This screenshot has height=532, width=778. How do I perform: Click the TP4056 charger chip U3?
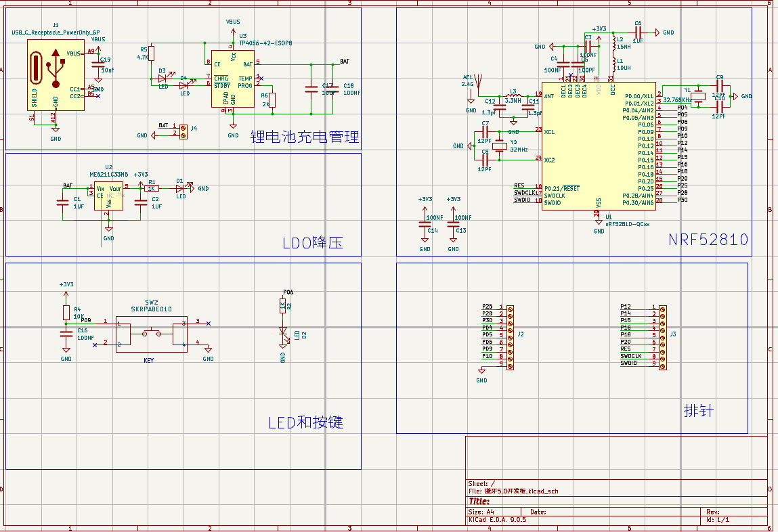(232, 79)
